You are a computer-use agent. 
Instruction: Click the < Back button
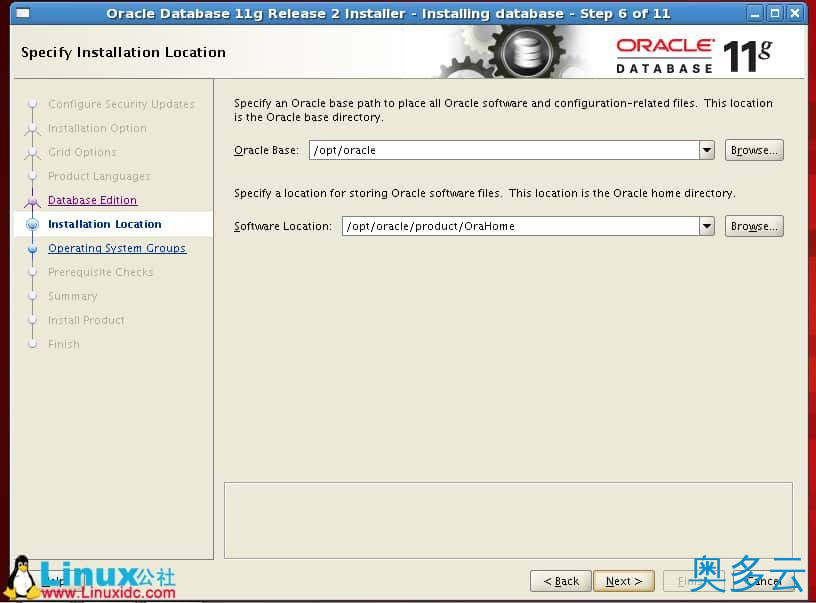[x=560, y=581]
